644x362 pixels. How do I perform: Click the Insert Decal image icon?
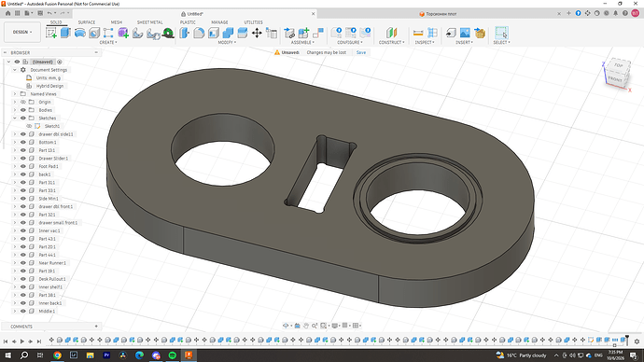coord(465,33)
